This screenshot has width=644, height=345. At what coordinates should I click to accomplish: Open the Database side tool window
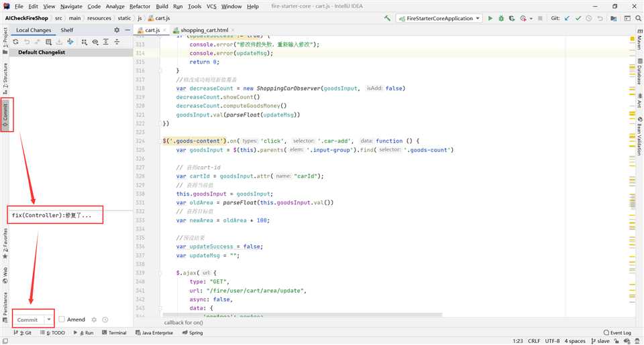tap(639, 72)
